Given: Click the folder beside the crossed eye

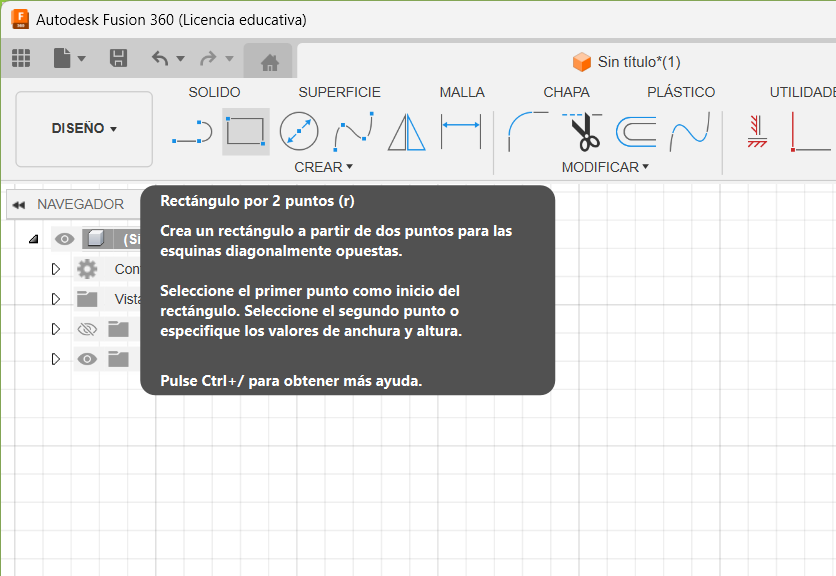Looking at the screenshot, I should [118, 329].
